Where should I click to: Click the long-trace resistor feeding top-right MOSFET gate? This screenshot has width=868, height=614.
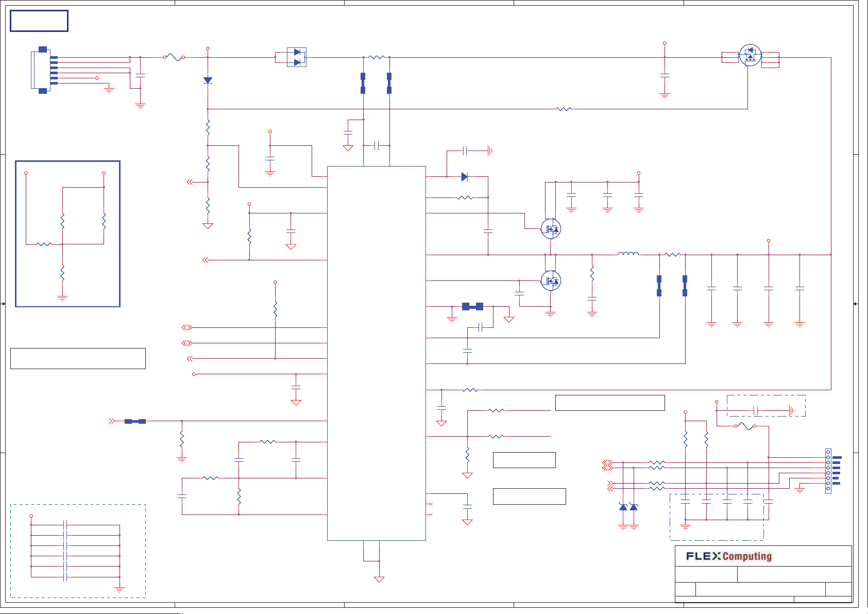click(564, 109)
